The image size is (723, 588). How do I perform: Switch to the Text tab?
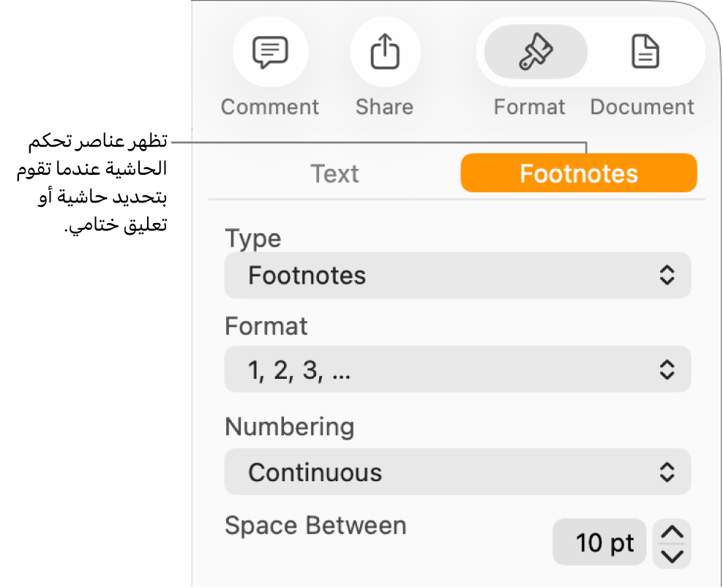click(334, 173)
